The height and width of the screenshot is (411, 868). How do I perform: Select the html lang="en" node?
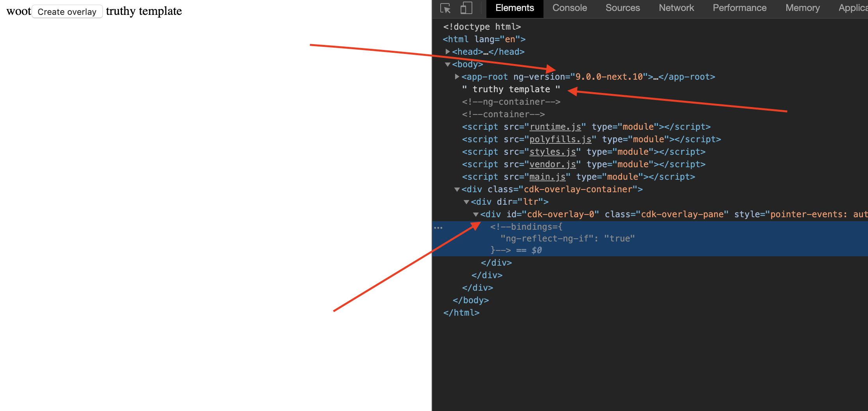484,39
